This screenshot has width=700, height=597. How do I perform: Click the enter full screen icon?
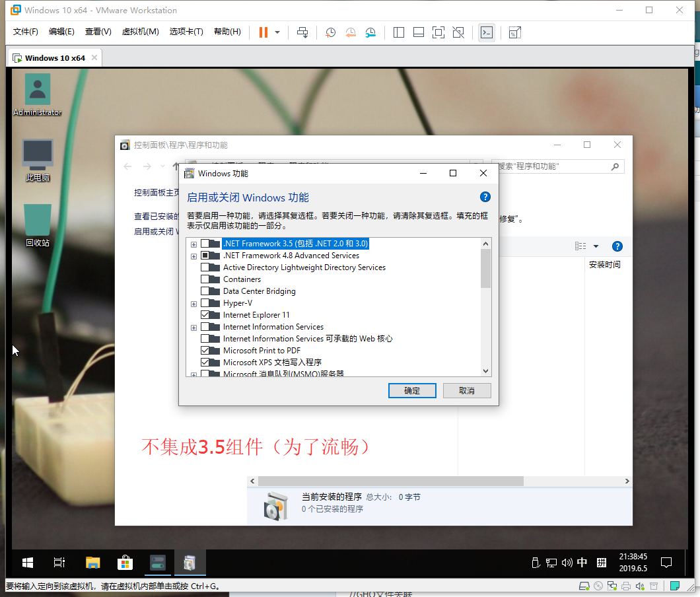pos(438,32)
